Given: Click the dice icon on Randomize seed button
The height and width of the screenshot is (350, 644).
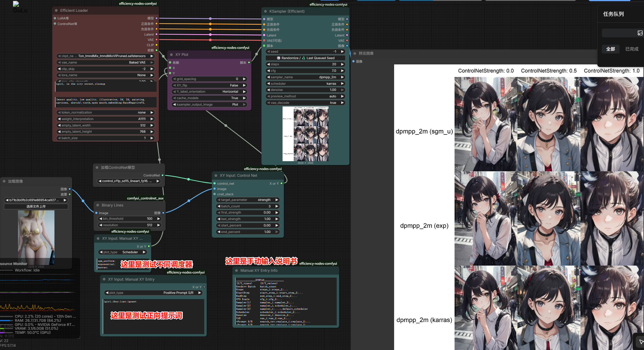Looking at the screenshot, I should (278, 58).
